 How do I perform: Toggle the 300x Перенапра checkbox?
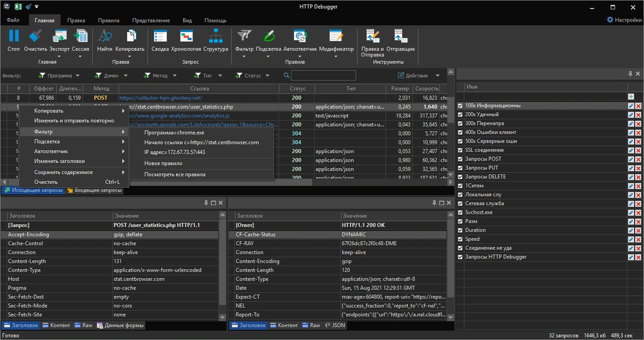(460, 123)
